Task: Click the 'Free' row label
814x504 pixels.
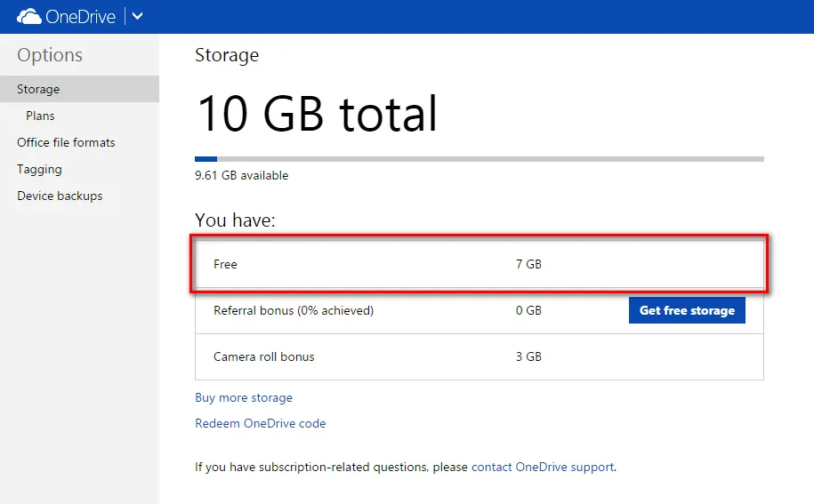Action: (225, 264)
